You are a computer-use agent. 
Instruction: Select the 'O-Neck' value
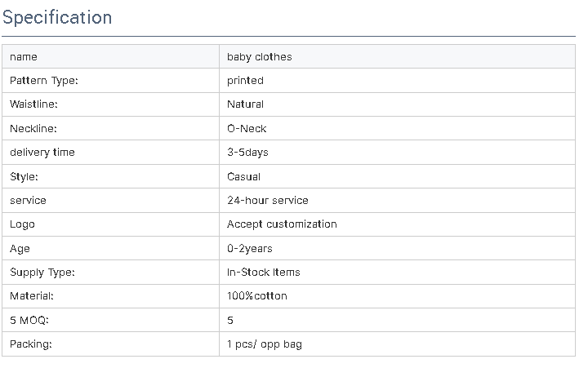(x=247, y=129)
